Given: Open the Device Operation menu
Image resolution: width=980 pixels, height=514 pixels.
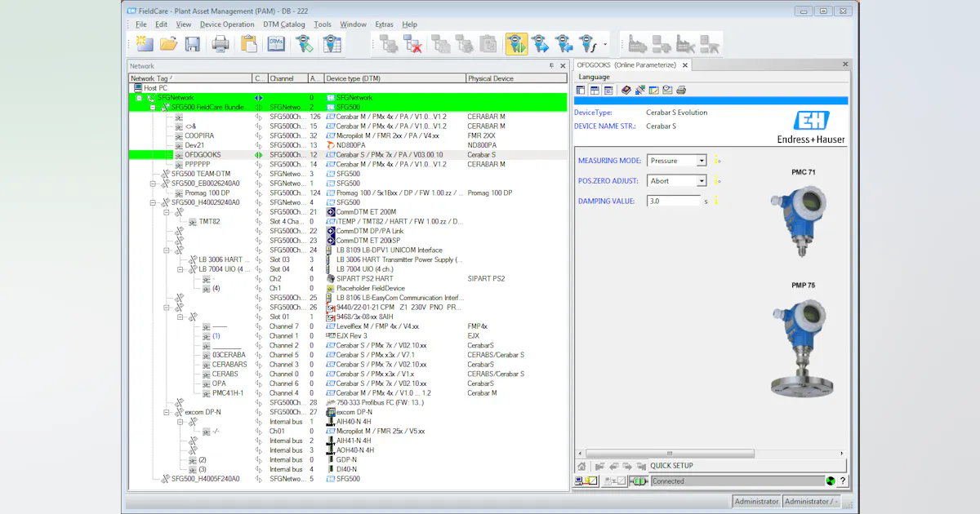Looking at the screenshot, I should coord(227,24).
